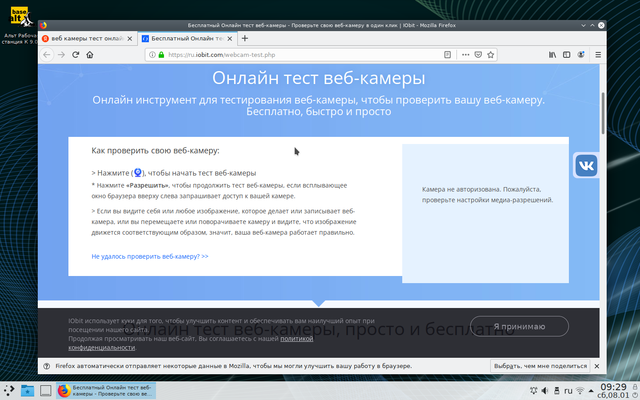Go back with the browser back arrow
The image size is (640, 400).
click(x=47, y=55)
